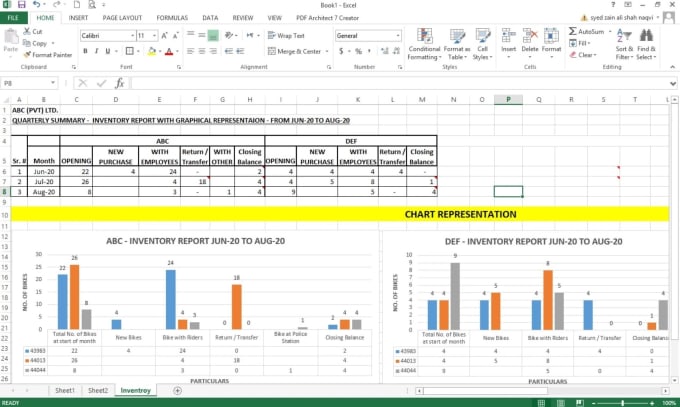Click the Insert Function fx icon
Image resolution: width=680 pixels, height=407 pixels.
120,83
